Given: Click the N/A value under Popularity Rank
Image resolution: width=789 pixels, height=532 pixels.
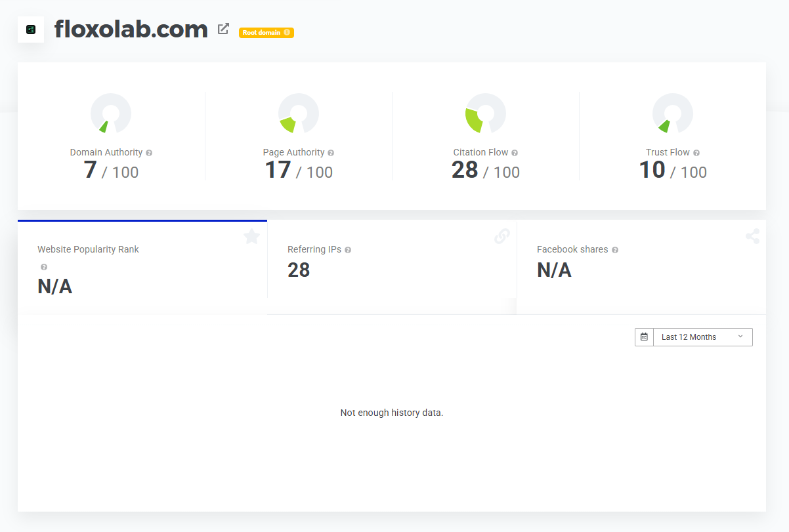Looking at the screenshot, I should click(x=54, y=287).
